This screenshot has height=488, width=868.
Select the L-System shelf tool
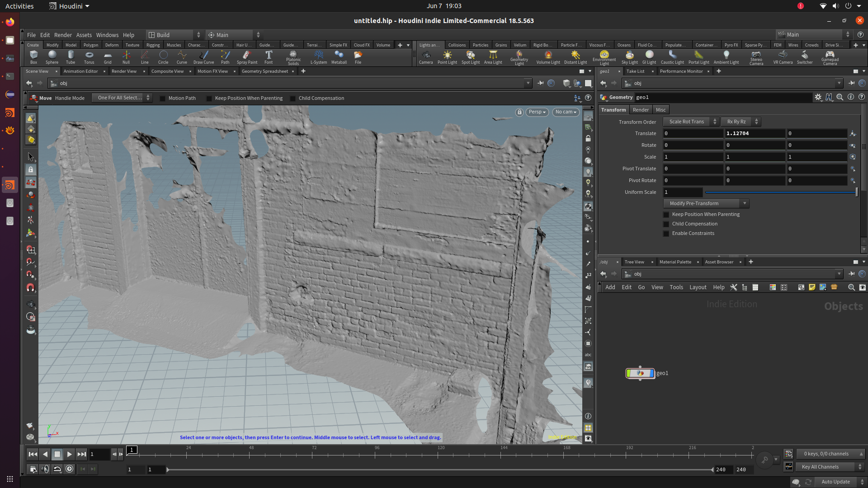[319, 57]
